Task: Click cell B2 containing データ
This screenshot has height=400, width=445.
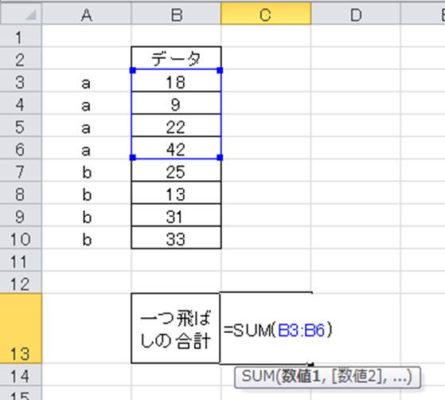Action: point(176,58)
